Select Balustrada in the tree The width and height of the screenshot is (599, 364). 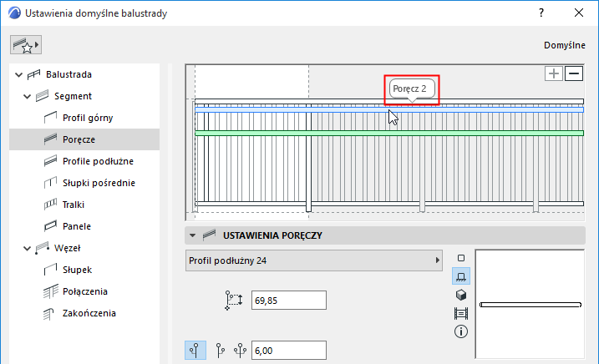(69, 74)
